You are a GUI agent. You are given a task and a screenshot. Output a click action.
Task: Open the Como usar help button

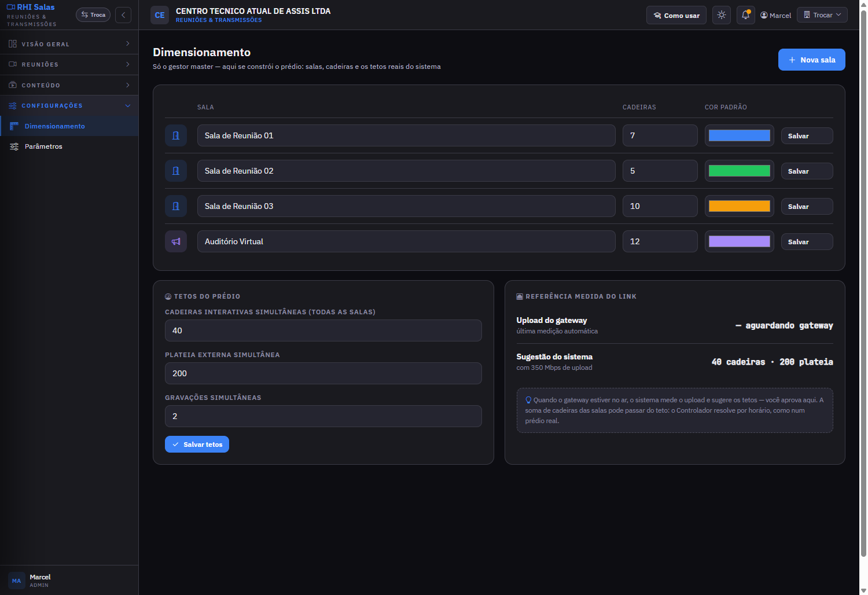pos(676,16)
